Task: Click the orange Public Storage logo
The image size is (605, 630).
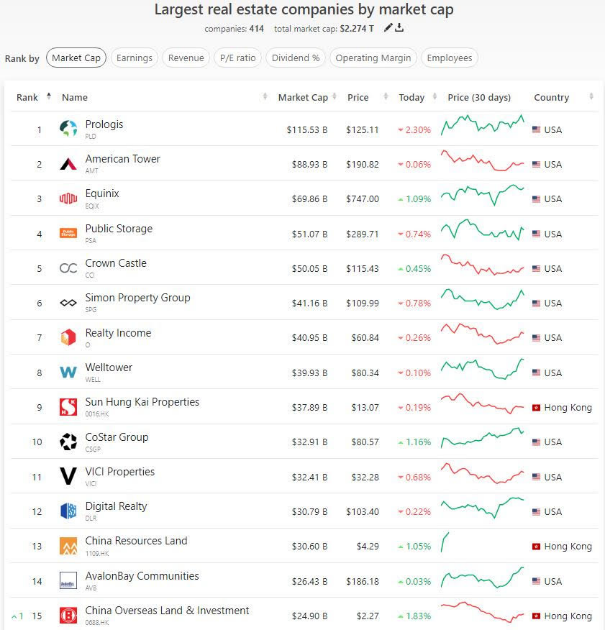Action: click(68, 233)
